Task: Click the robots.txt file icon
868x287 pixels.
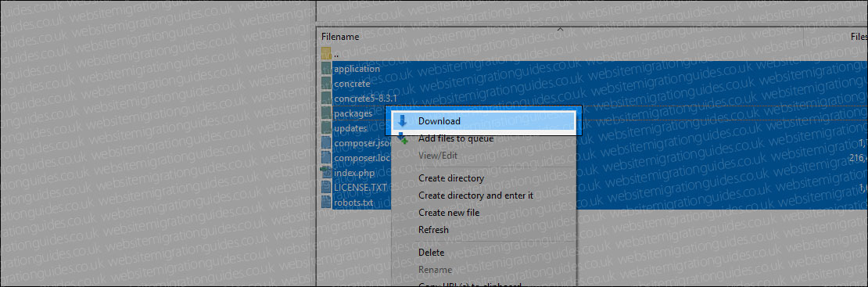Action: click(x=326, y=203)
